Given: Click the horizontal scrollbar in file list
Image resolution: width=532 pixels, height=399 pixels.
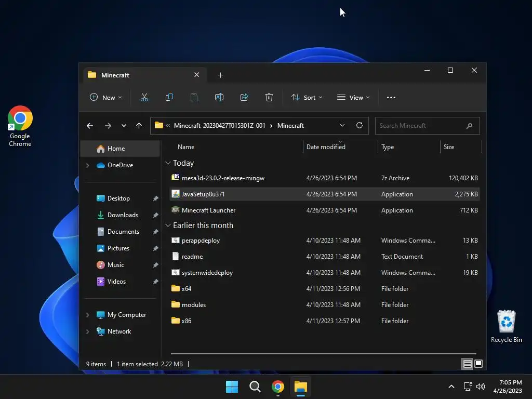Looking at the screenshot, I should pos(323,353).
